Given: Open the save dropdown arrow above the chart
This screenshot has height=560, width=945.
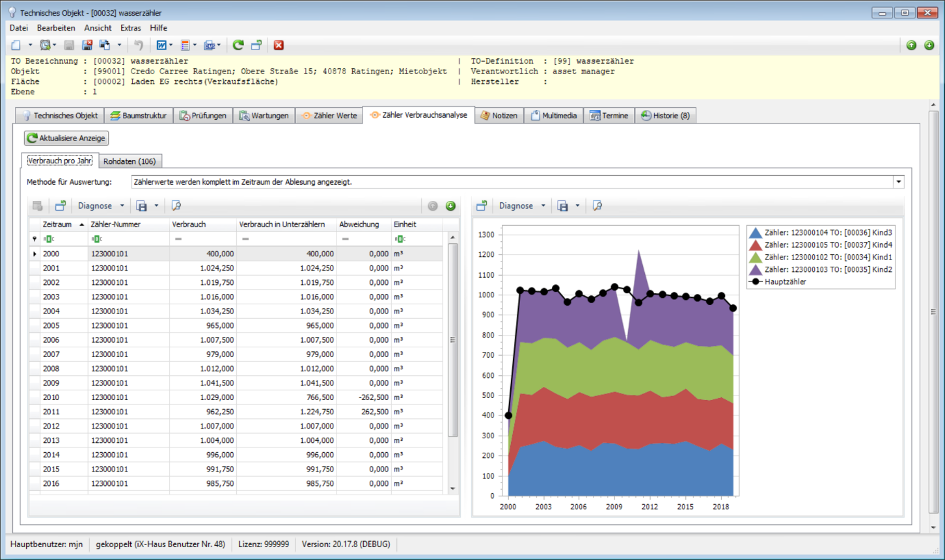Looking at the screenshot, I should point(577,206).
